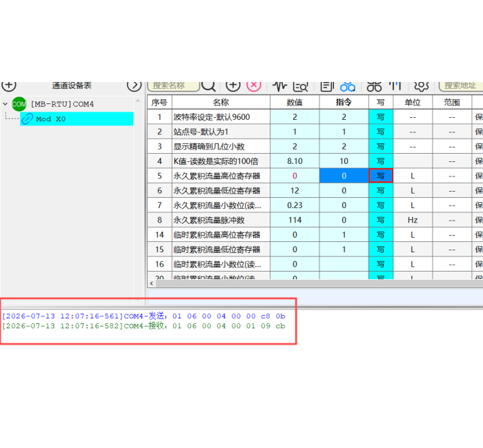The image size is (483, 448).
Task: Select the name cell 站点号-默认为1
Action: [221, 132]
